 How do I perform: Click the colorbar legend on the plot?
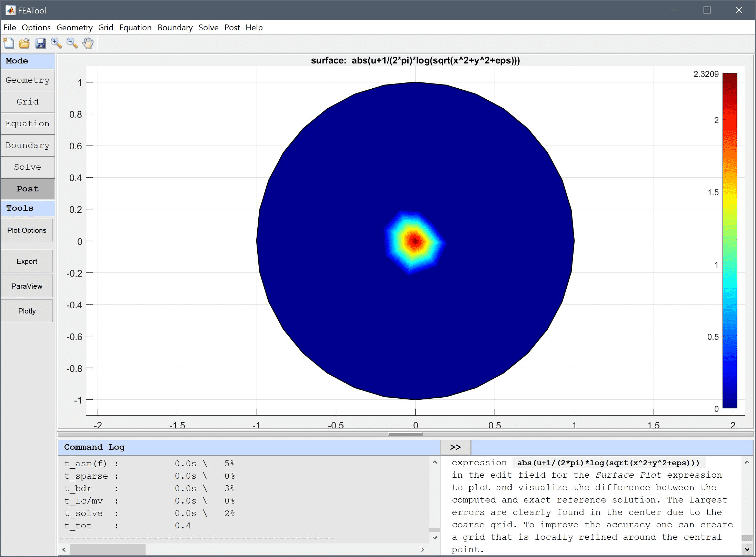click(x=730, y=241)
